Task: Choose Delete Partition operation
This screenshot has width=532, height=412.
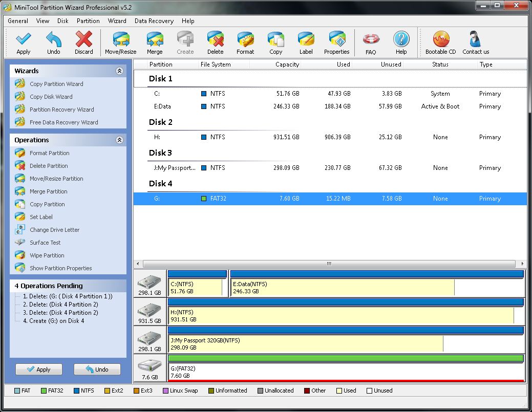Action: (x=49, y=166)
